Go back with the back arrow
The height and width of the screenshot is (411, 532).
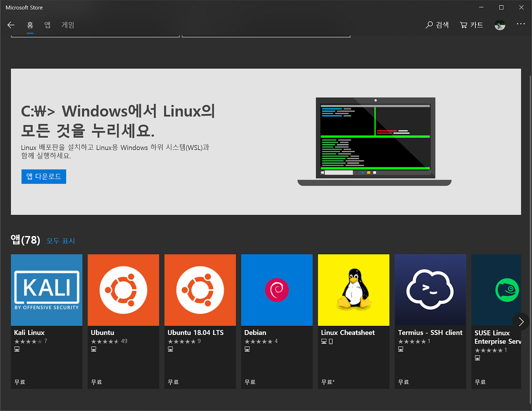11,25
